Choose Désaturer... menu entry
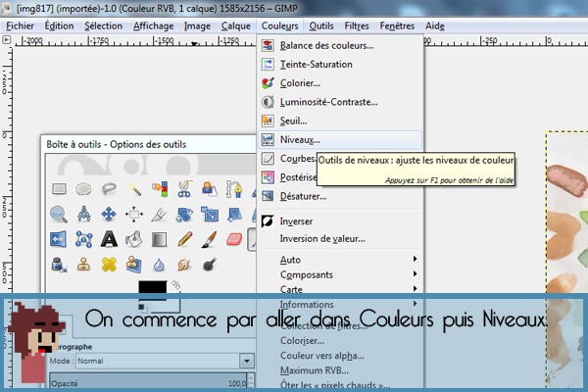The height and width of the screenshot is (392, 588). (340, 196)
